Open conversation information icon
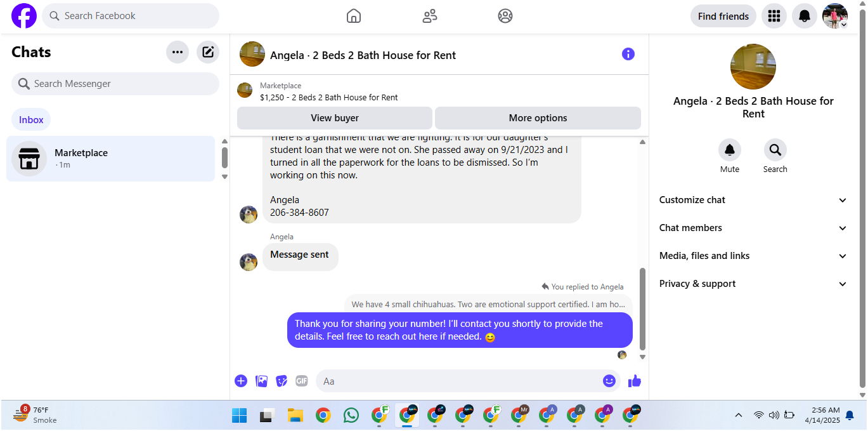Screen dimensions: 868x431 [x=628, y=54]
